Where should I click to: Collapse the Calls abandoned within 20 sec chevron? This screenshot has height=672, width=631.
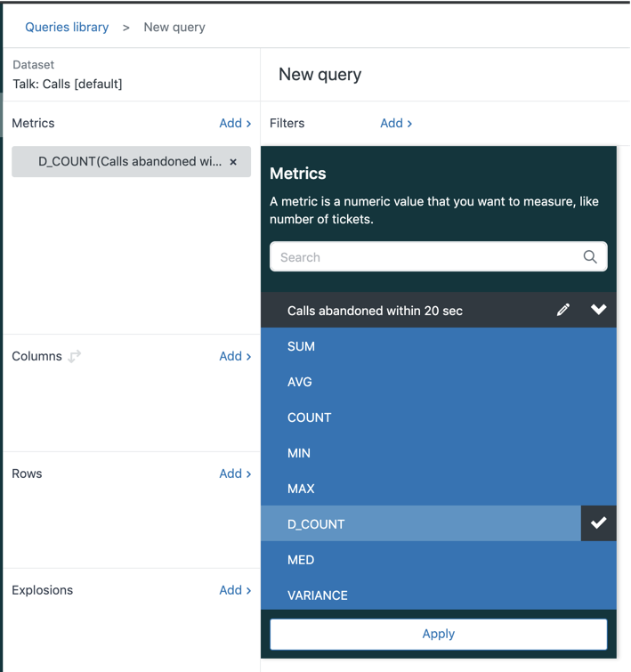598,310
